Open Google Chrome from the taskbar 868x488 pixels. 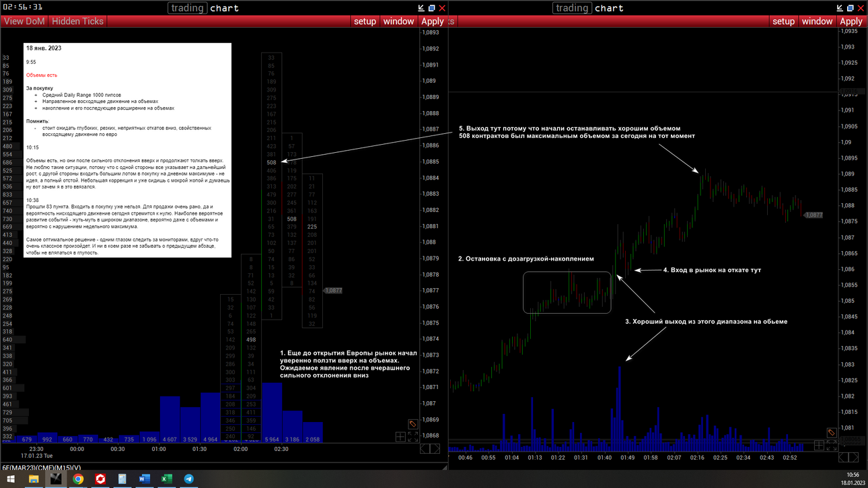(x=78, y=479)
